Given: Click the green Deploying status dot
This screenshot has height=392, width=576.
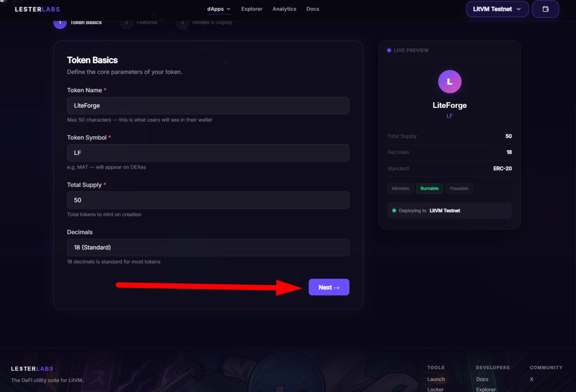Looking at the screenshot, I should [x=394, y=210].
